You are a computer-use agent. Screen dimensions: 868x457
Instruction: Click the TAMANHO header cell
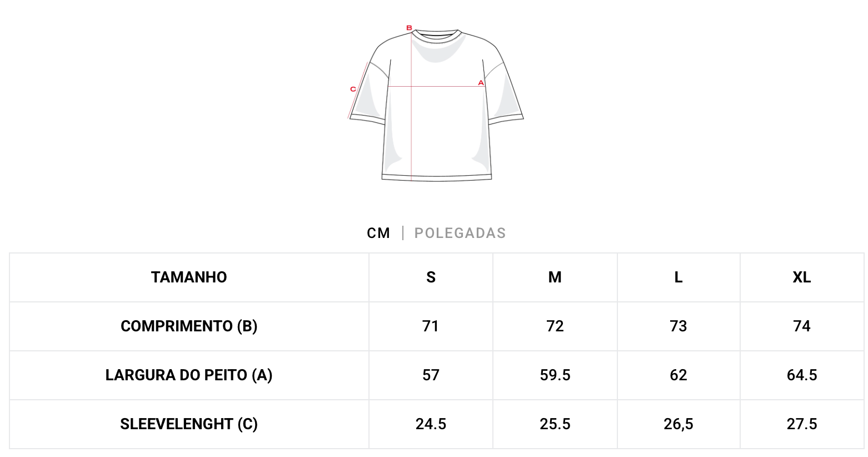pos(189,277)
